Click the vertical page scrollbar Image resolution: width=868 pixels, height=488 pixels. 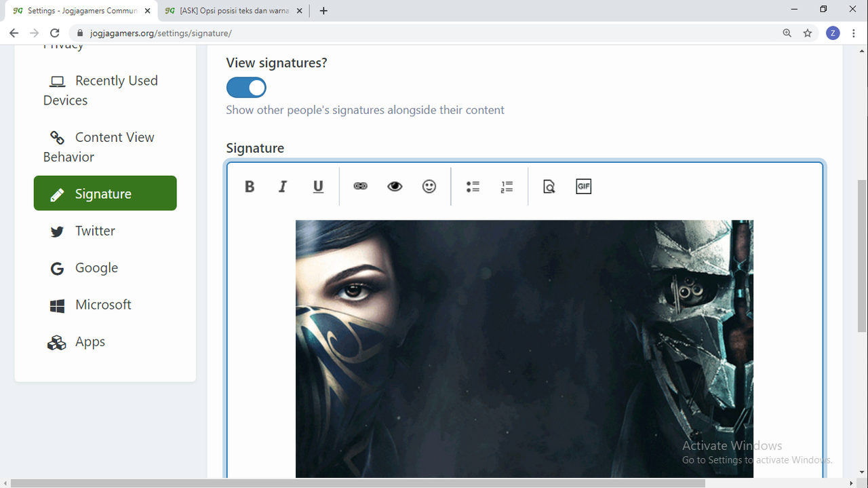[862, 256]
